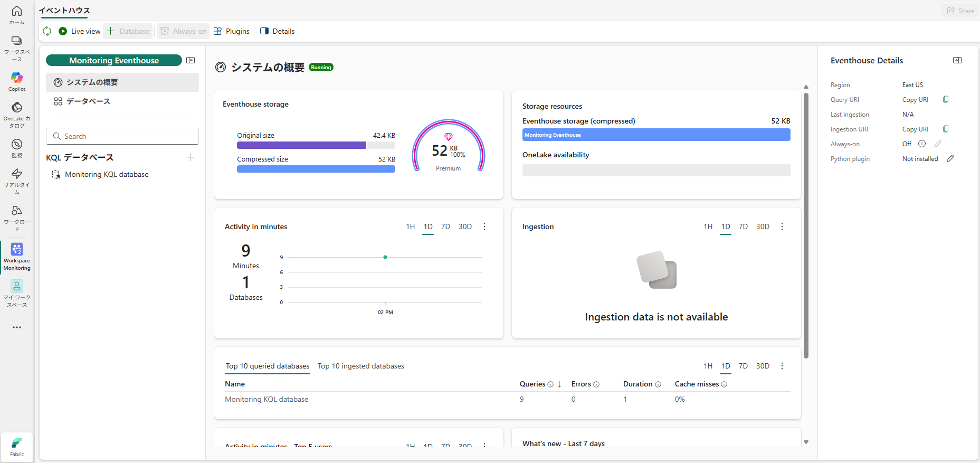Show info for Errors column

pyautogui.click(x=596, y=384)
